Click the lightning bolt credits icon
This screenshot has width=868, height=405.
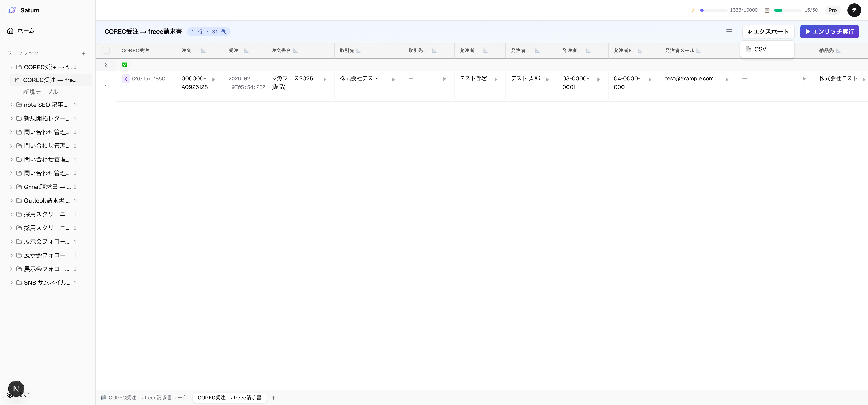[693, 10]
